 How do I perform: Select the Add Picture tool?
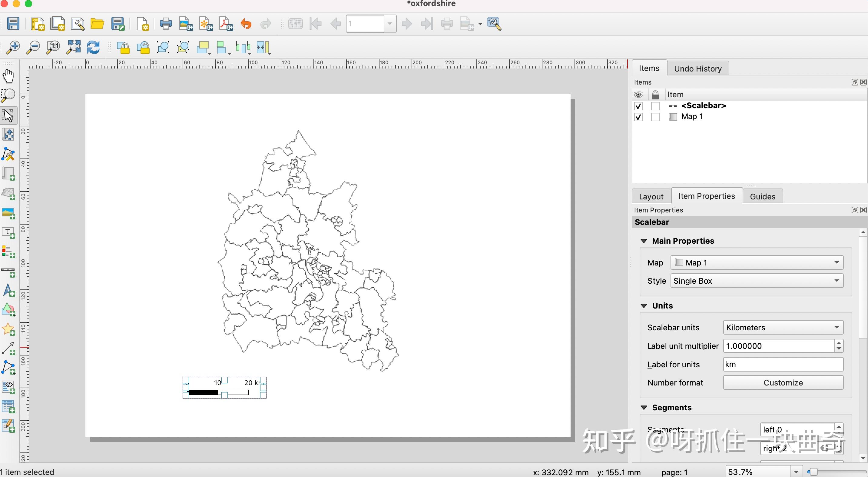pyautogui.click(x=8, y=213)
